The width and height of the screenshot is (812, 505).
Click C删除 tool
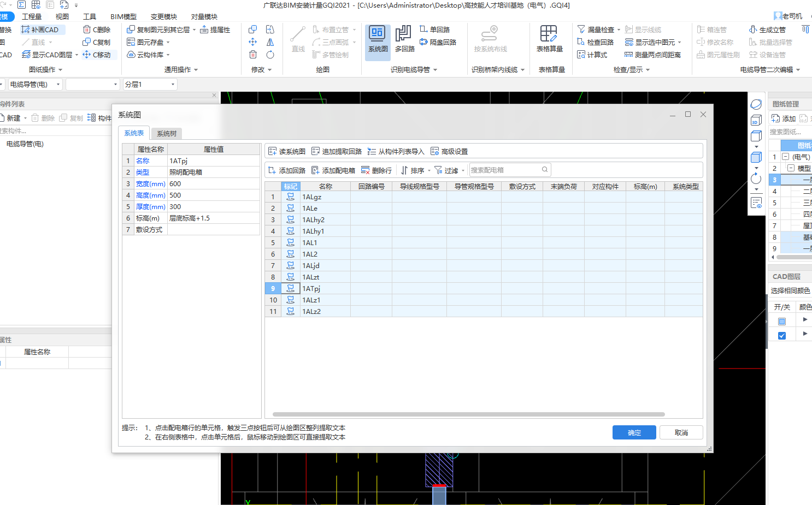point(97,29)
